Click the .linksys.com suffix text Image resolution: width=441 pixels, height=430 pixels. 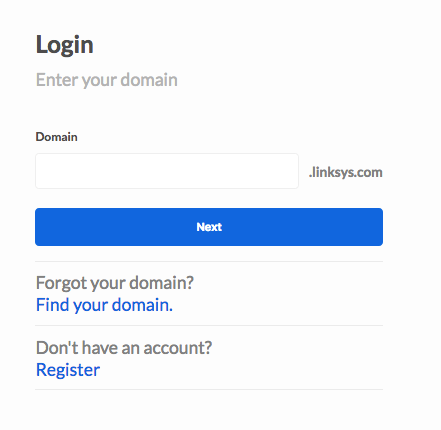(x=346, y=172)
